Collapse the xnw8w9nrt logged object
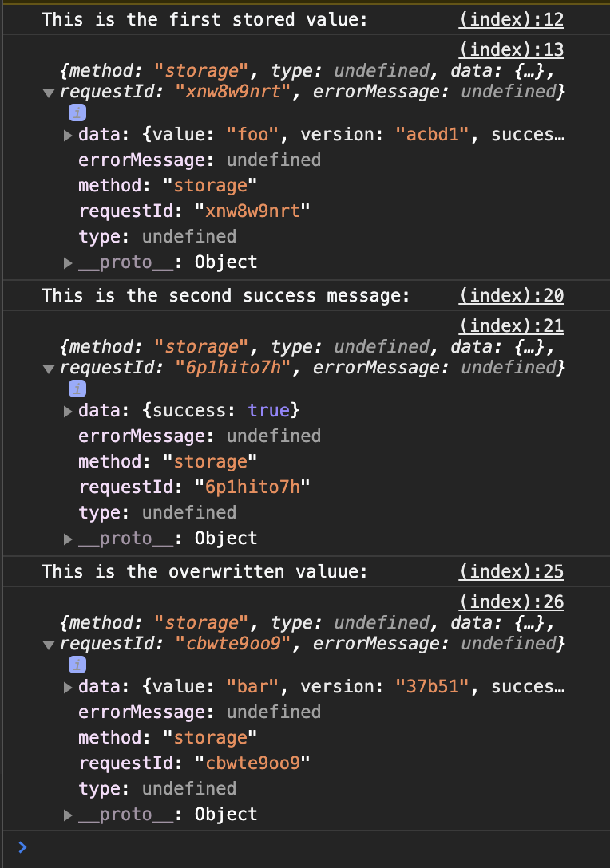This screenshot has height=868, width=610. tap(49, 93)
